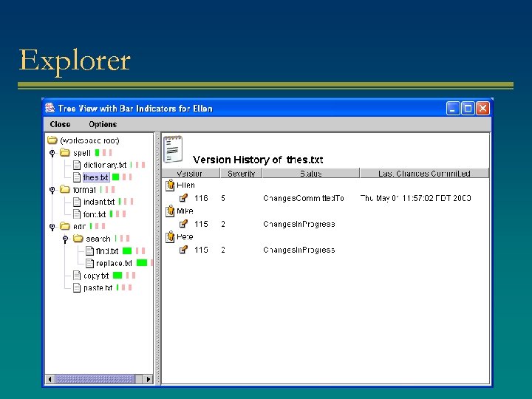Image resolution: width=532 pixels, height=399 pixels.
Task: Click the right arrow of tree scrollbar
Action: [x=148, y=379]
